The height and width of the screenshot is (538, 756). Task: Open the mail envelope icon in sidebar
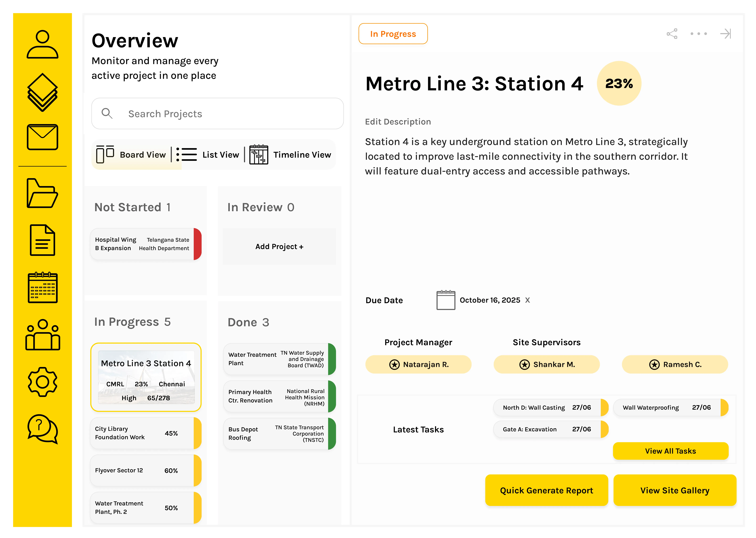(x=42, y=137)
